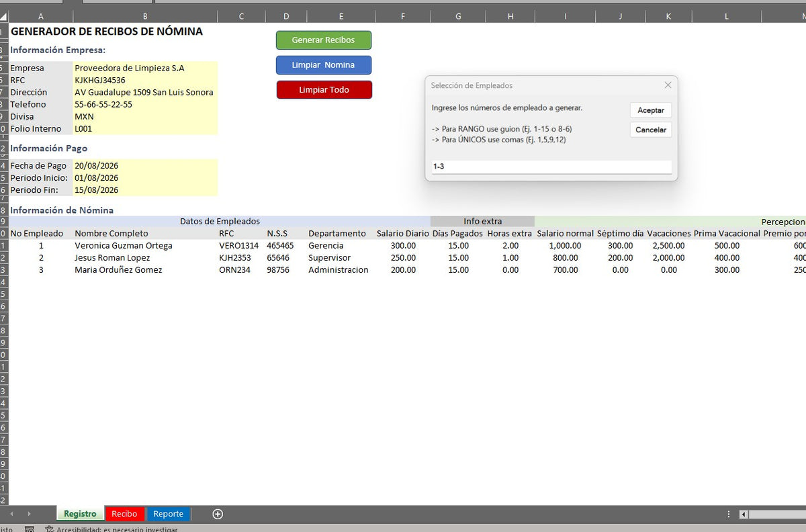The width and height of the screenshot is (806, 532).
Task: Select employee name Maria Orduñez Gomez
Action: tap(145, 269)
